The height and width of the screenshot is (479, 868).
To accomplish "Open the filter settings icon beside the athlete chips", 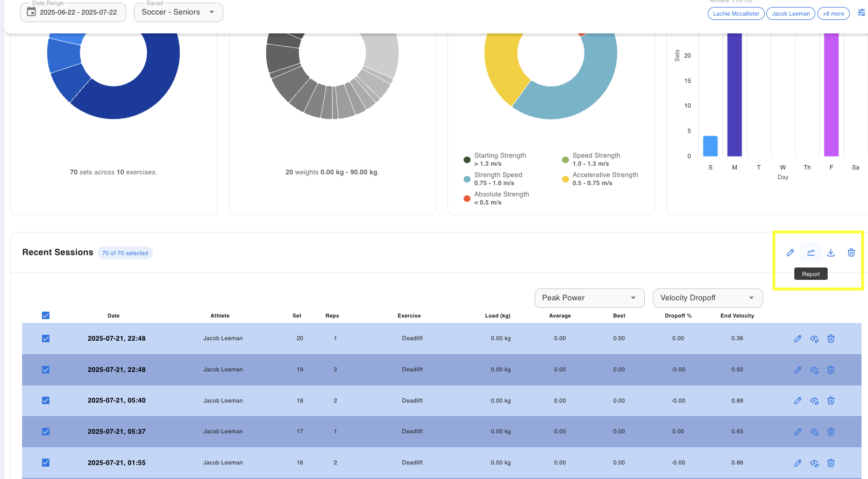I will pos(861,13).
